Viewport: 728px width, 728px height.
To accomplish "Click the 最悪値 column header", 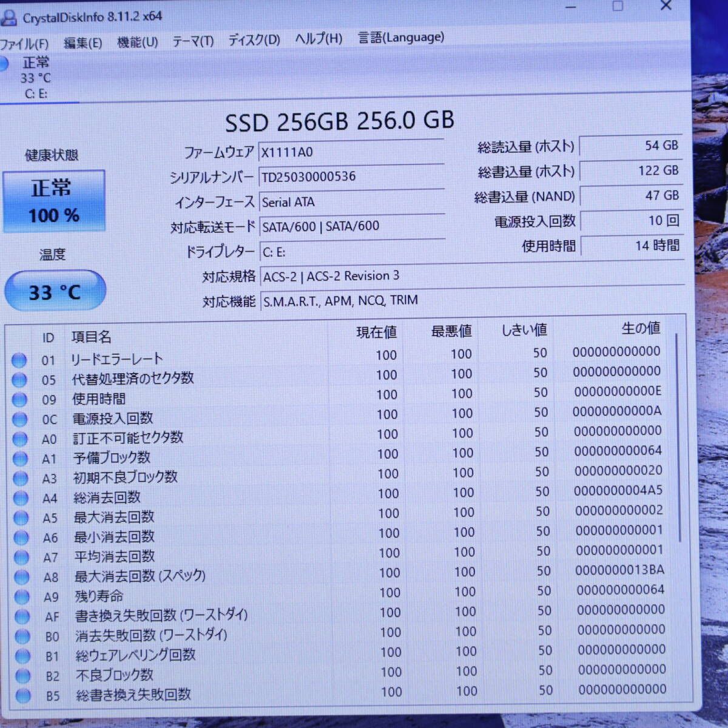I will click(x=451, y=331).
